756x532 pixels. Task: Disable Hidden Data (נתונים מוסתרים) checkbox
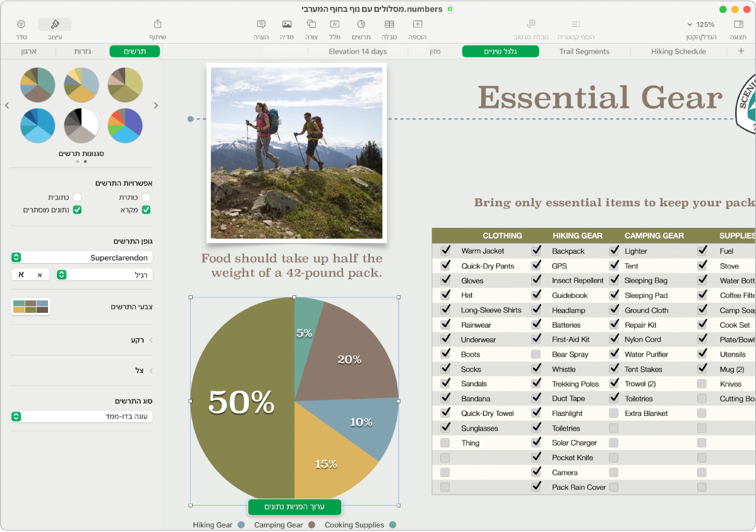point(77,210)
